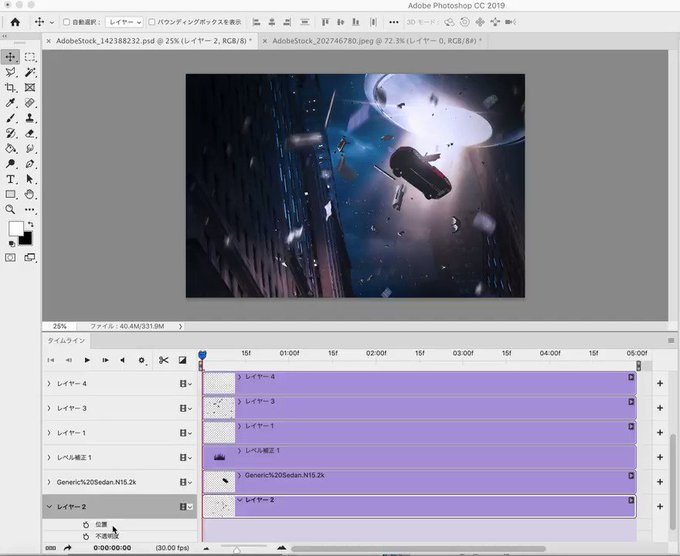
Task: Select the Healing Brush tool
Action: pyautogui.click(x=29, y=103)
